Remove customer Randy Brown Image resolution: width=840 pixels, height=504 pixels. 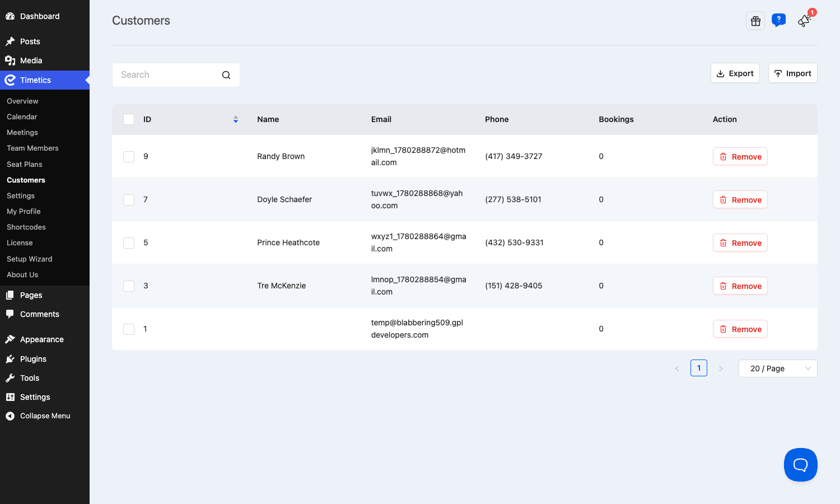740,157
